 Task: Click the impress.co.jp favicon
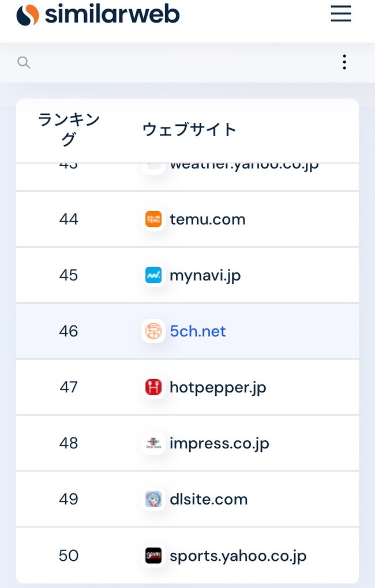point(153,443)
